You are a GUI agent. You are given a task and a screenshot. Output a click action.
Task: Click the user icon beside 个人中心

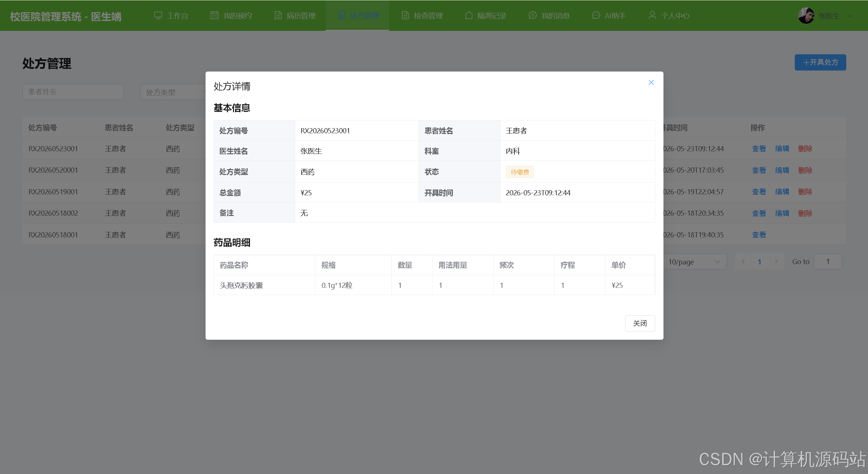(x=652, y=15)
